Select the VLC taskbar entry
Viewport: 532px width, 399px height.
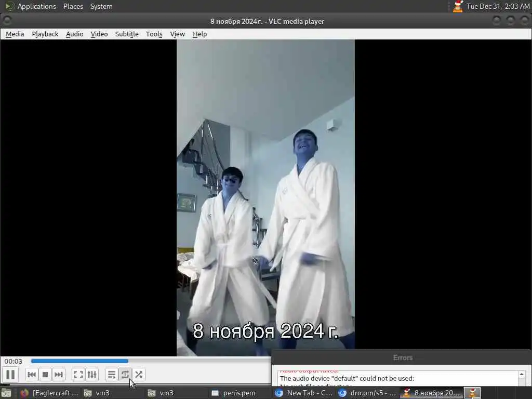click(x=431, y=393)
